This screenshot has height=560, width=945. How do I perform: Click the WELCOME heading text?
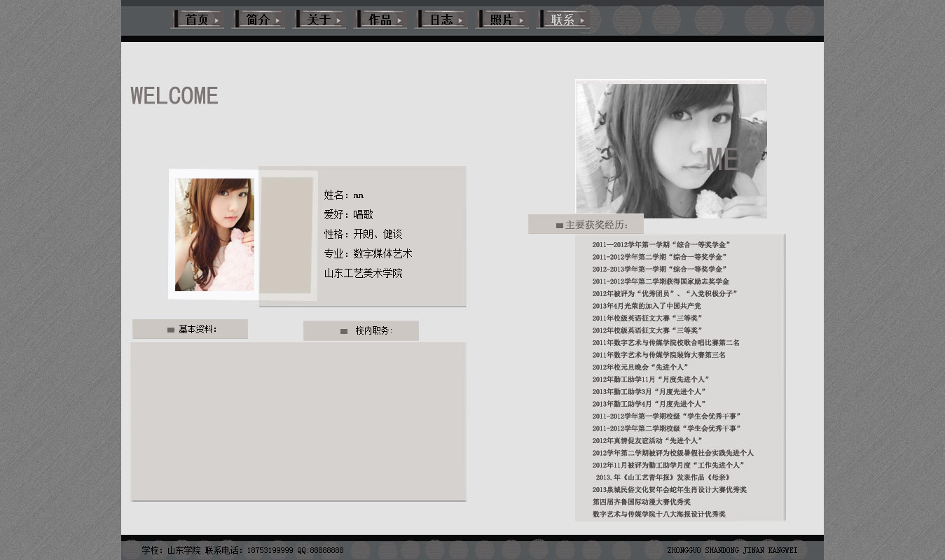pyautogui.click(x=174, y=96)
